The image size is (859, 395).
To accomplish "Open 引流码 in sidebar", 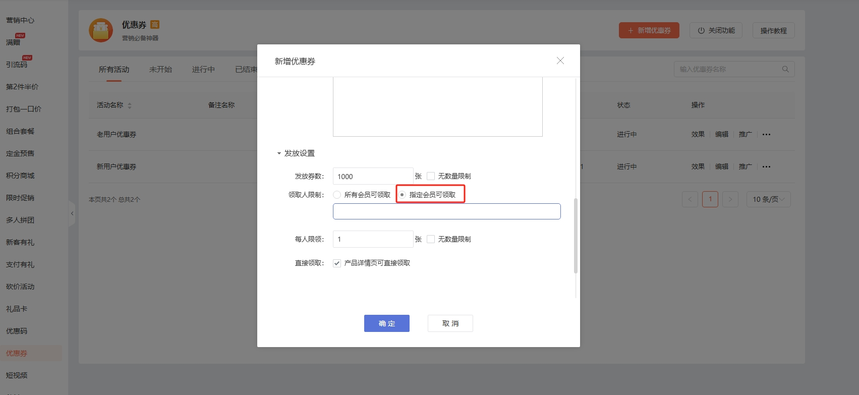I will [16, 65].
